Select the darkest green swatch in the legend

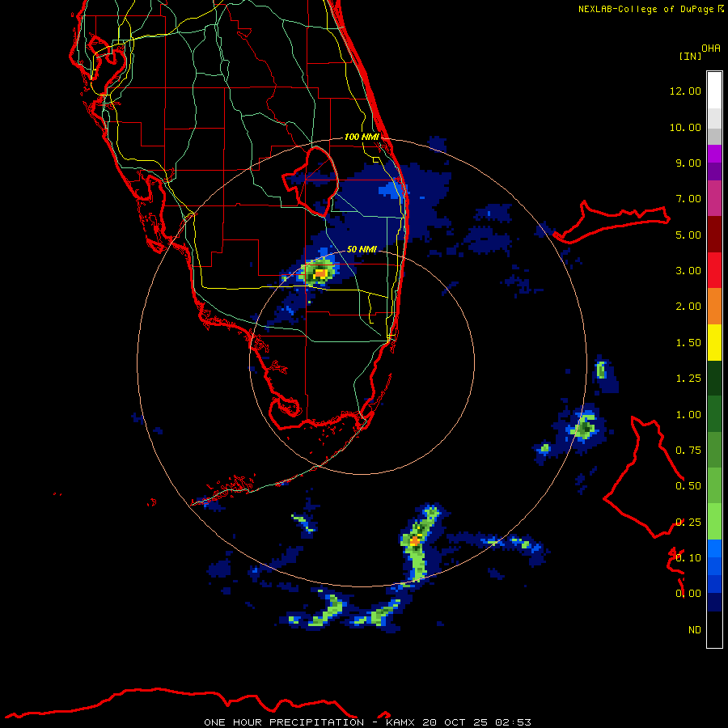714,378
